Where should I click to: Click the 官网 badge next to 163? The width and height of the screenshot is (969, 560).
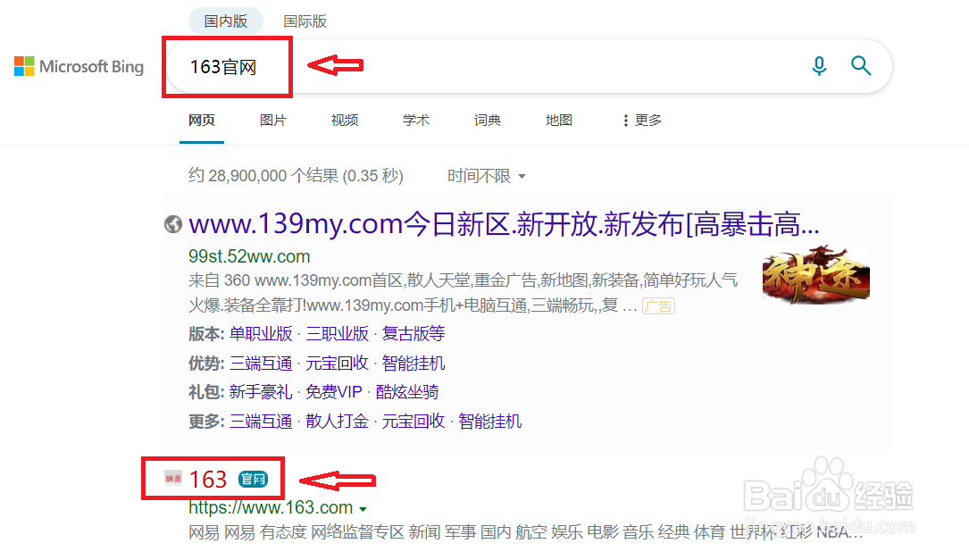253,479
